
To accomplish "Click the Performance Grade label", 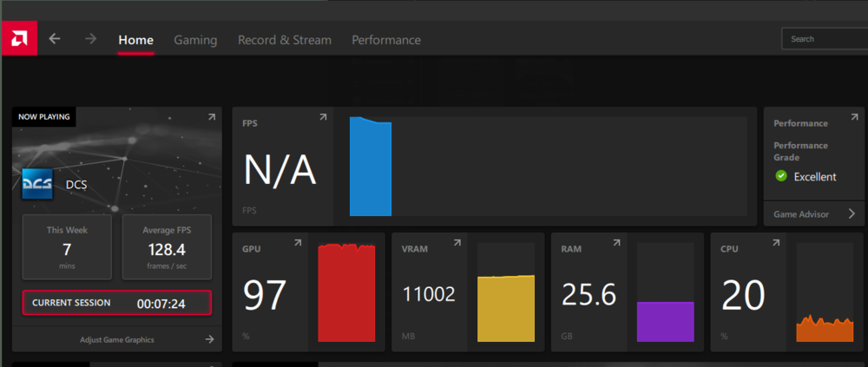I will pyautogui.click(x=800, y=151).
